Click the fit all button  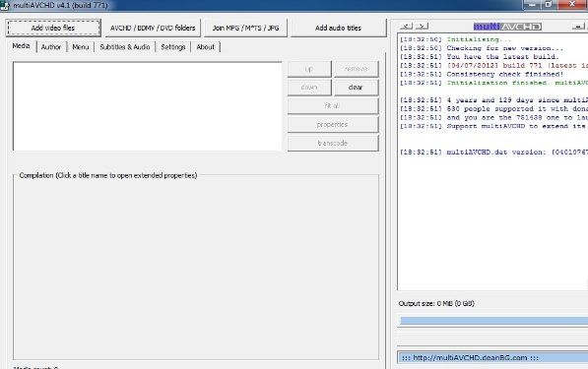(333, 106)
